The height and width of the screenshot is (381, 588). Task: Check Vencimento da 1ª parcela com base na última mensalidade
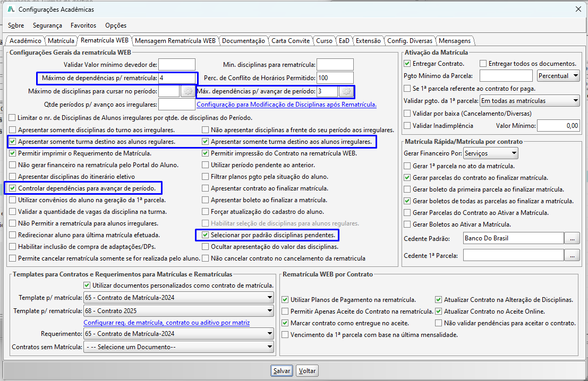[285, 334]
